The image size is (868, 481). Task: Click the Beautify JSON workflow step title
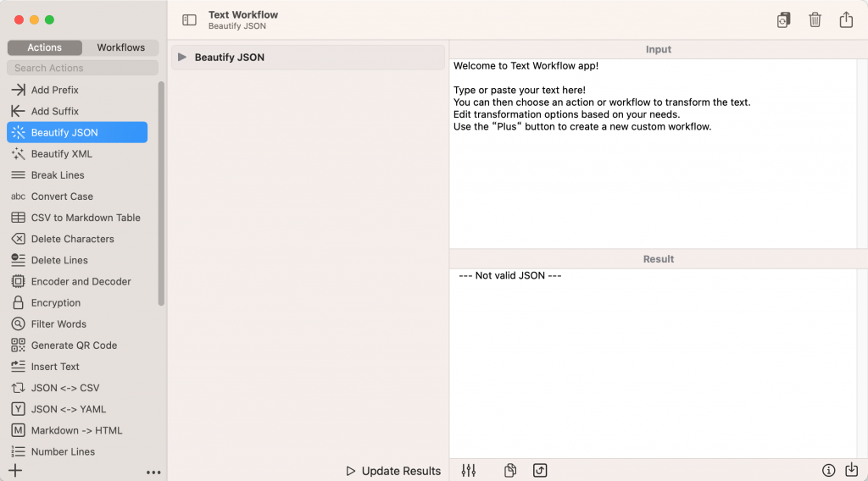(229, 57)
